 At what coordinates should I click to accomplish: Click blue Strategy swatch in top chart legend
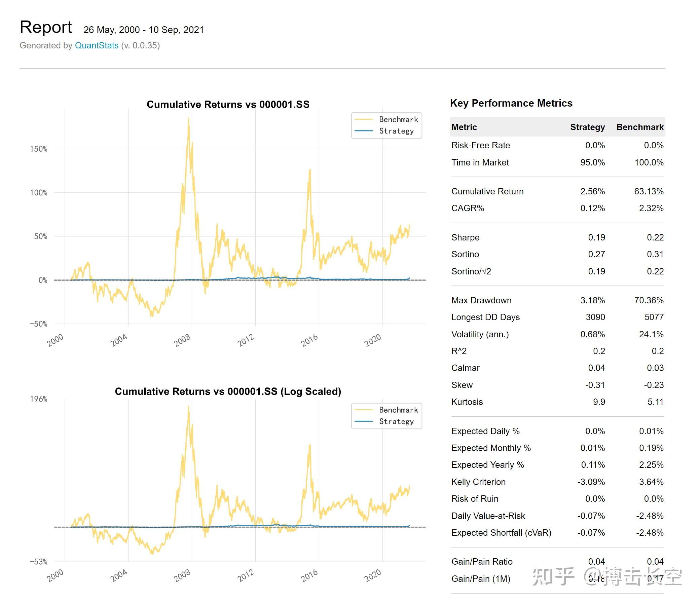(x=364, y=131)
